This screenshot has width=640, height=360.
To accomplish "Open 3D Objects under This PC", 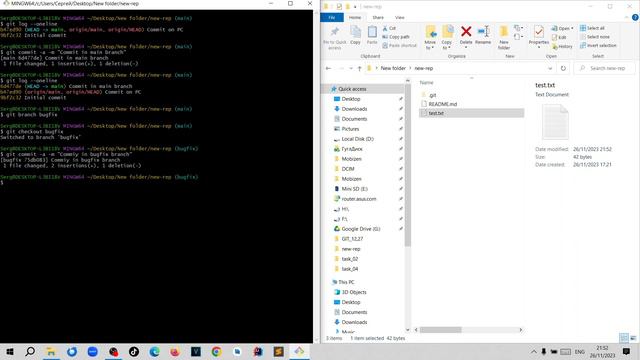I will tap(353, 292).
